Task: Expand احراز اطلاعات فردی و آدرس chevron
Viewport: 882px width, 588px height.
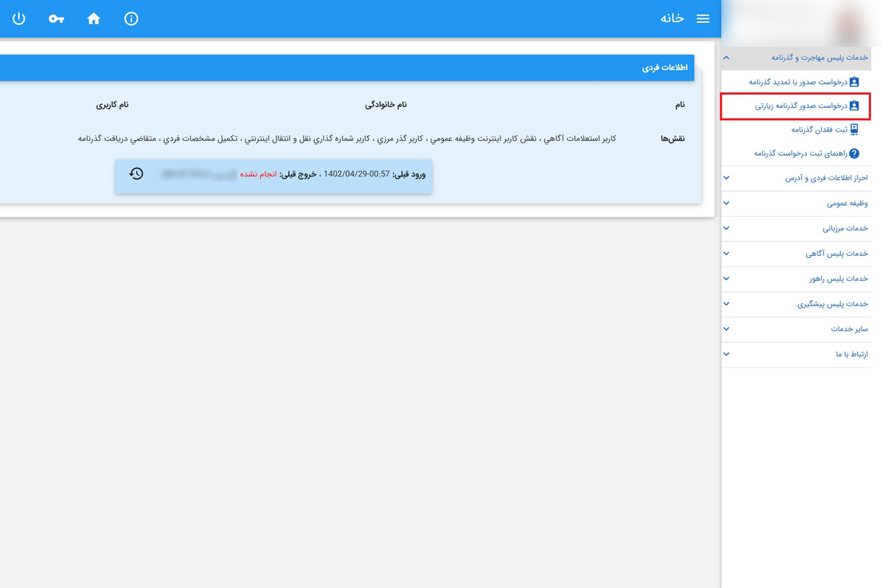Action: (726, 178)
